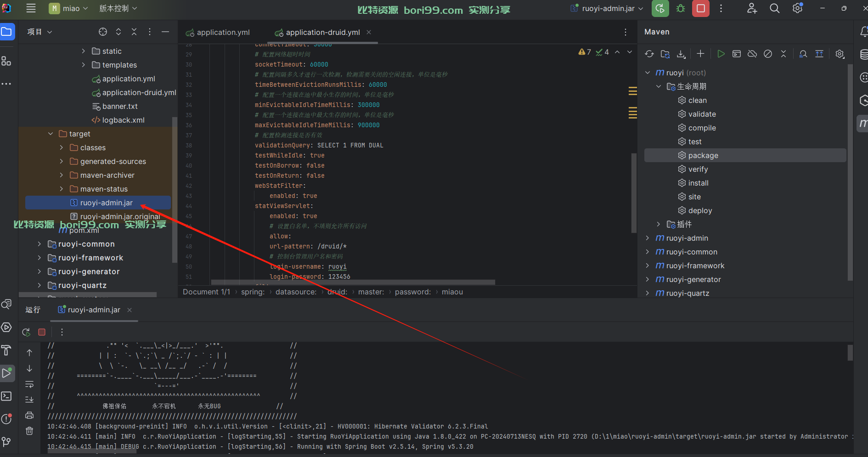Download Maven sources and documentation
The image size is (868, 457).
[x=681, y=54]
